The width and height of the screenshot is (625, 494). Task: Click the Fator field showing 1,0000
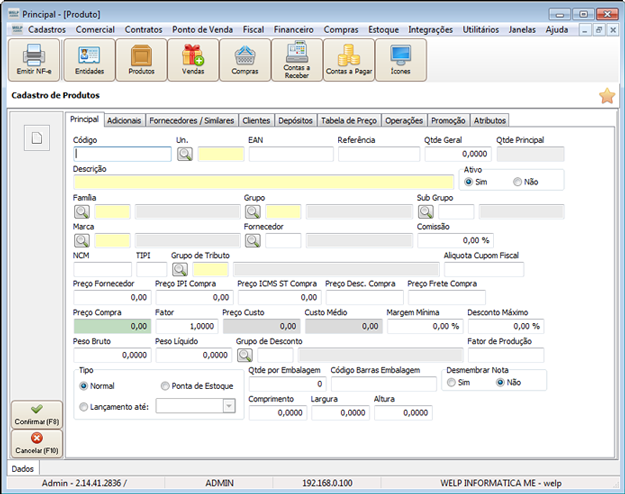[187, 326]
